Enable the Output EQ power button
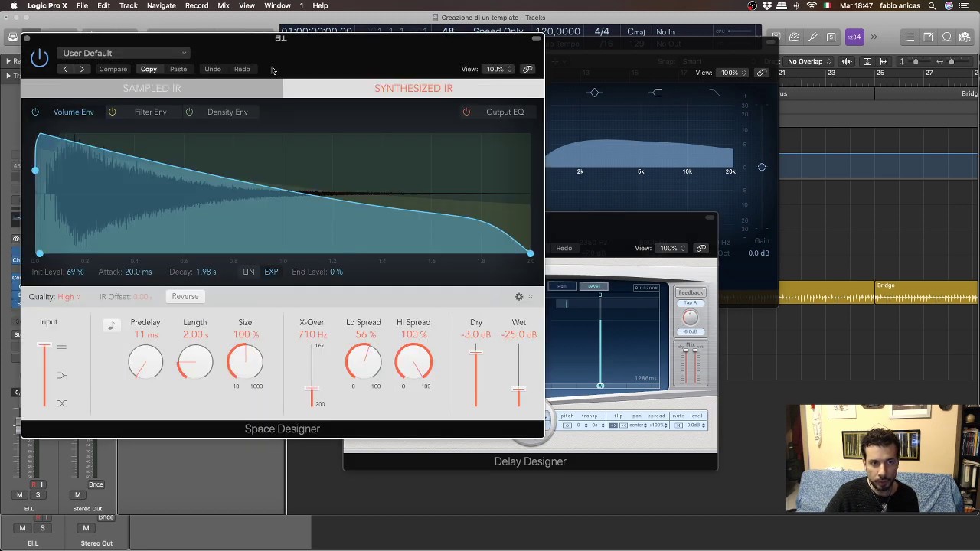980x551 pixels. [x=466, y=112]
